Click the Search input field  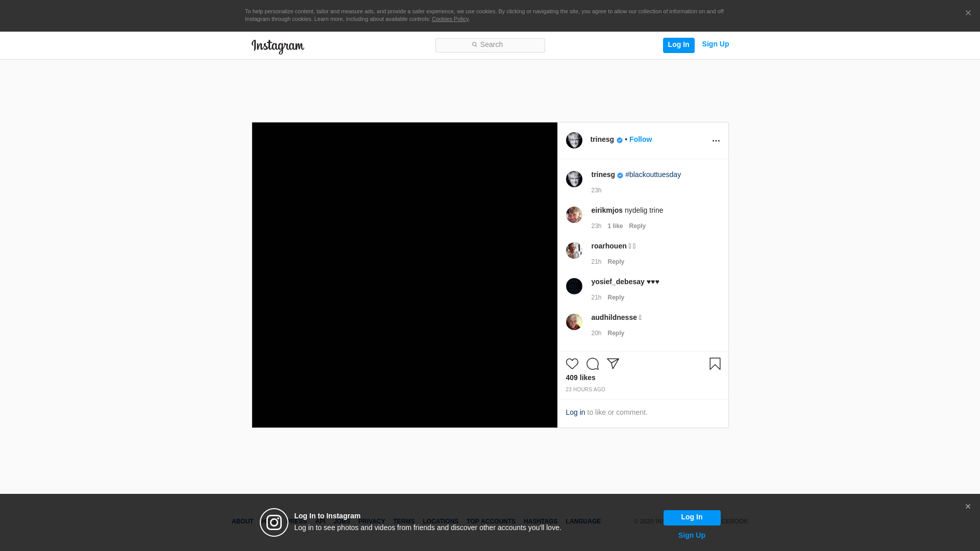(490, 45)
